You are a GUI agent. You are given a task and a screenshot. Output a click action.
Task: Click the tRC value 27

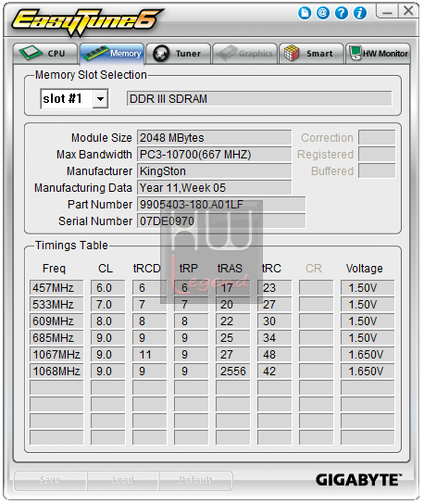(x=275, y=305)
